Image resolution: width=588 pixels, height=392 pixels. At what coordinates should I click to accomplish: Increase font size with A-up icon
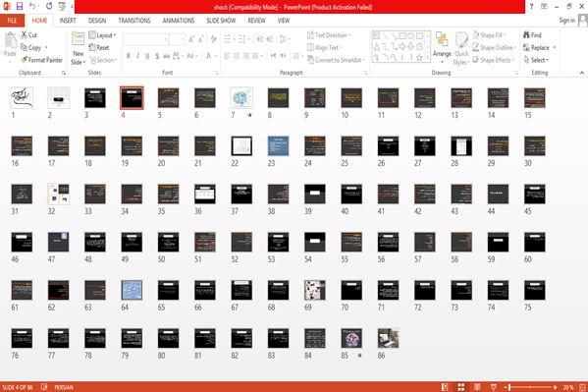click(191, 39)
